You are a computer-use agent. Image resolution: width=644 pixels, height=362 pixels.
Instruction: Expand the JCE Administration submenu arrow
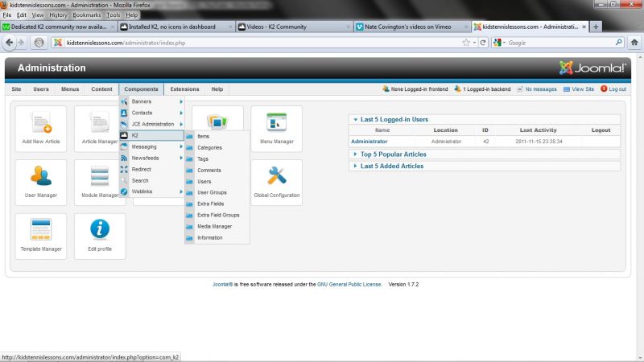(181, 124)
